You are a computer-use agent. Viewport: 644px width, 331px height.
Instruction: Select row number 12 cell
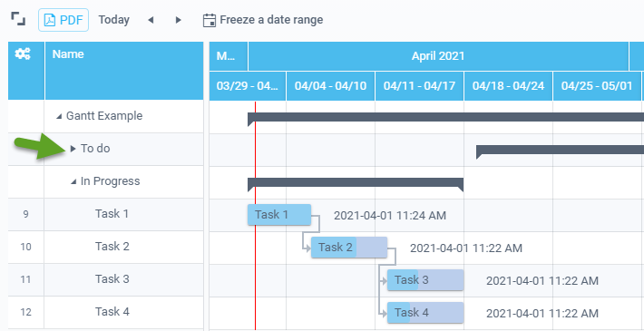click(x=26, y=312)
